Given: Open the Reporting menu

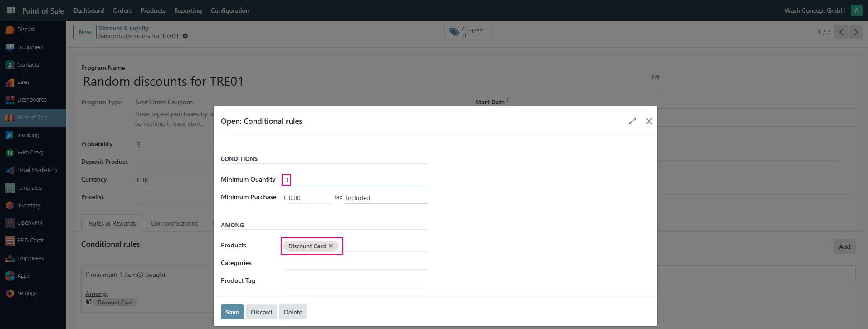Looking at the screenshot, I should point(188,10).
